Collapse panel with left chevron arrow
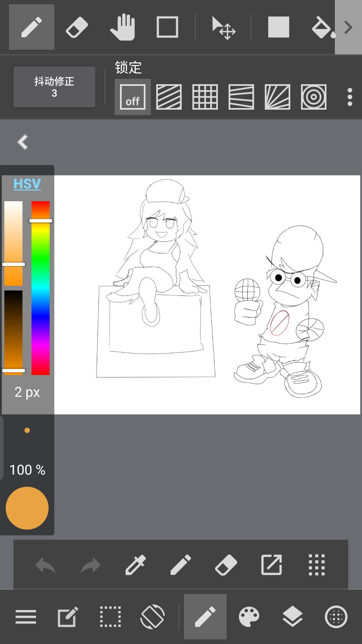This screenshot has height=644, width=362. pyautogui.click(x=23, y=142)
